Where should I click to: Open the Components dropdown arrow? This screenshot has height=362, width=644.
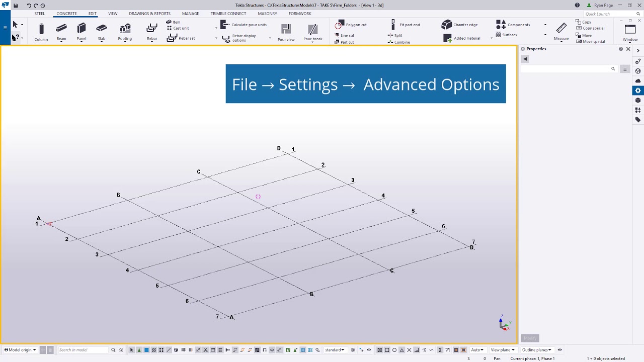(545, 25)
